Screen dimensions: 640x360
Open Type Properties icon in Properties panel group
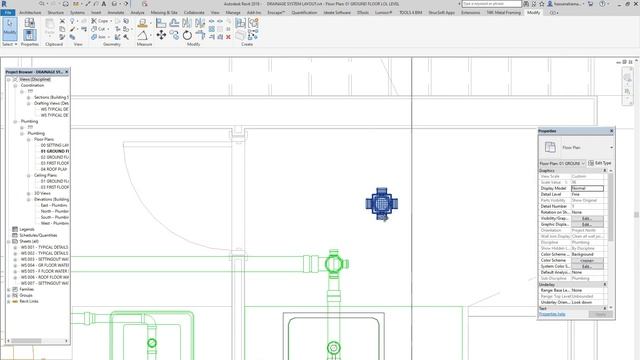[29, 23]
